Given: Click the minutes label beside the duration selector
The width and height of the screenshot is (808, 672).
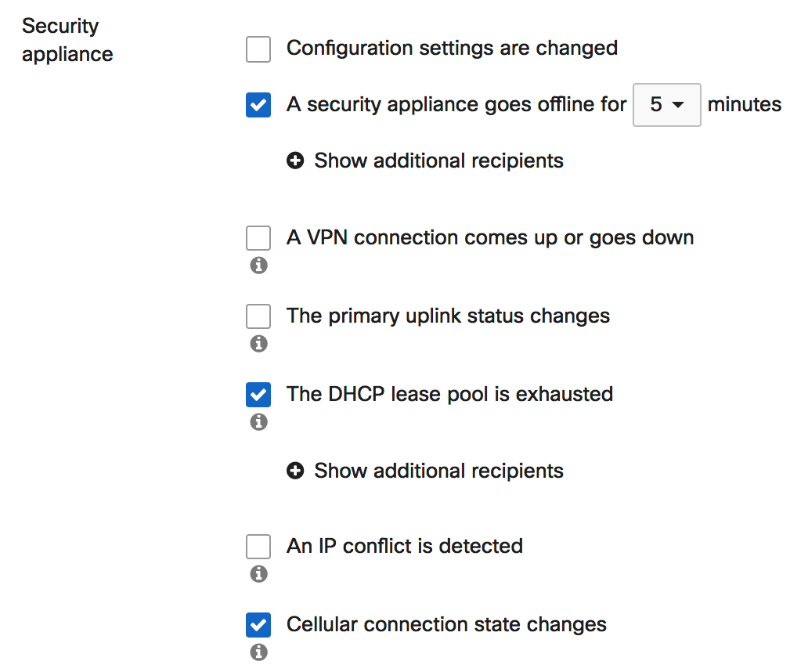Looking at the screenshot, I should [x=744, y=104].
